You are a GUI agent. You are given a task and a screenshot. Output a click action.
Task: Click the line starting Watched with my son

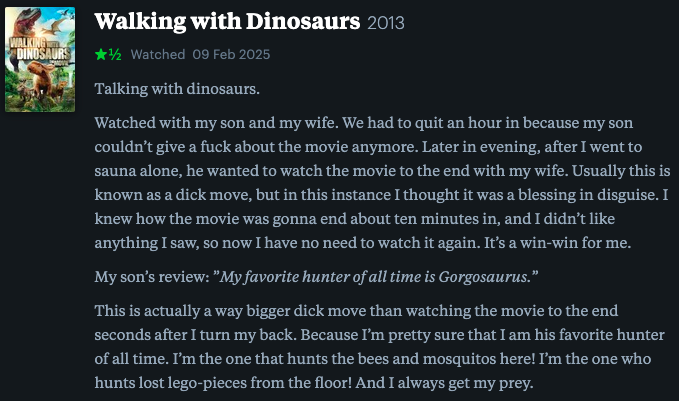coord(364,123)
